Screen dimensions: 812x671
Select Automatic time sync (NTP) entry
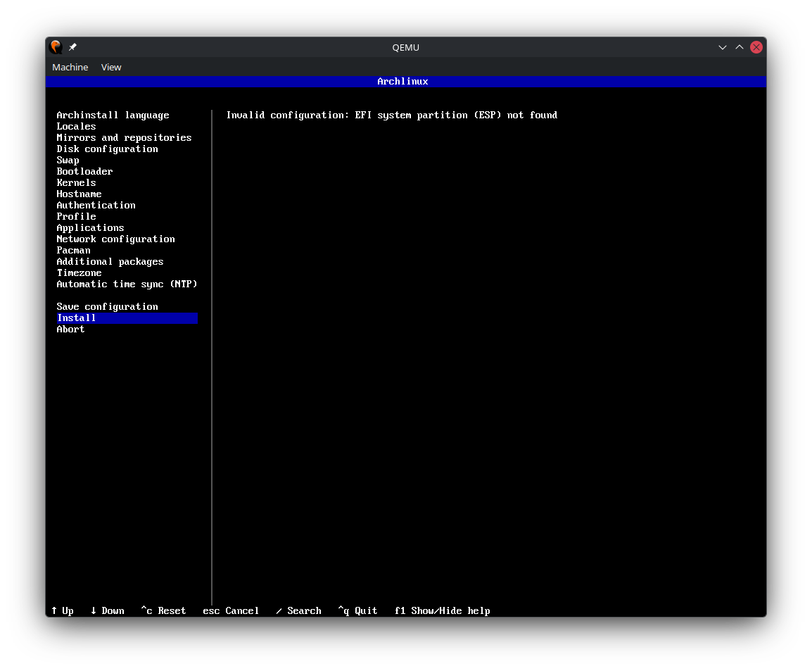tap(127, 284)
